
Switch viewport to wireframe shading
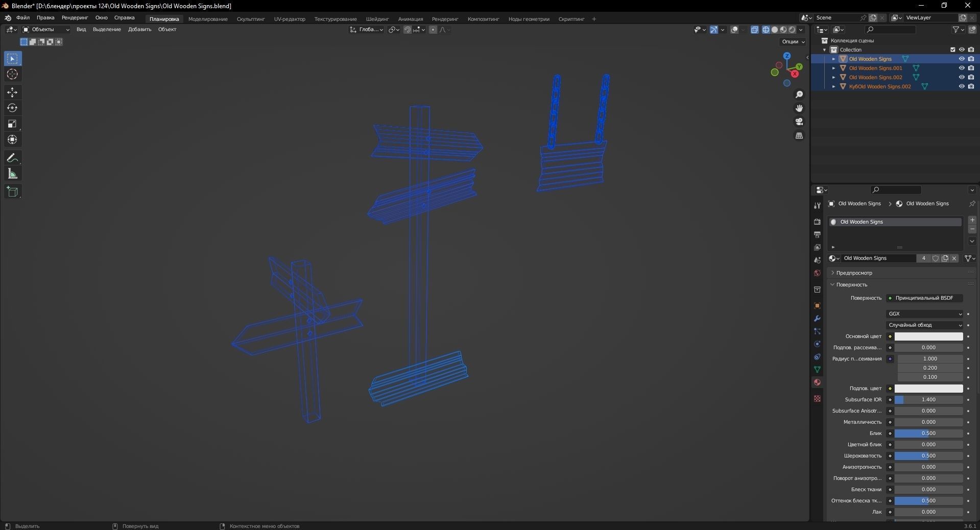(766, 30)
